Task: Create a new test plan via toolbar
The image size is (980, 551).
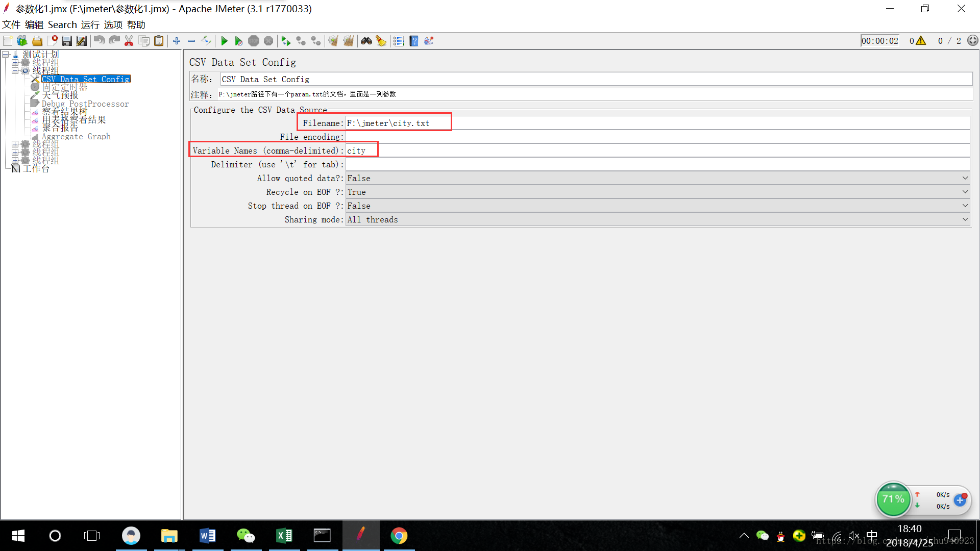Action: pos(8,41)
